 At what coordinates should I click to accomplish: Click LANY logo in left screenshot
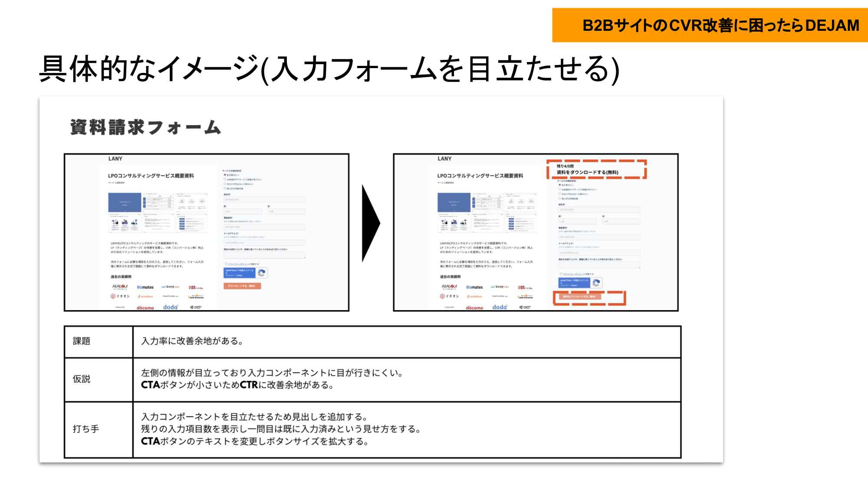tap(115, 159)
